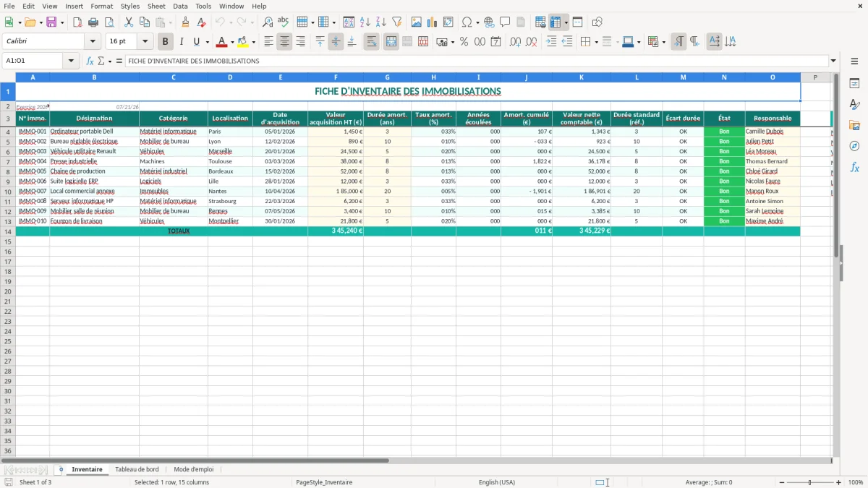
Task: Format as percent
Action: 464,42
